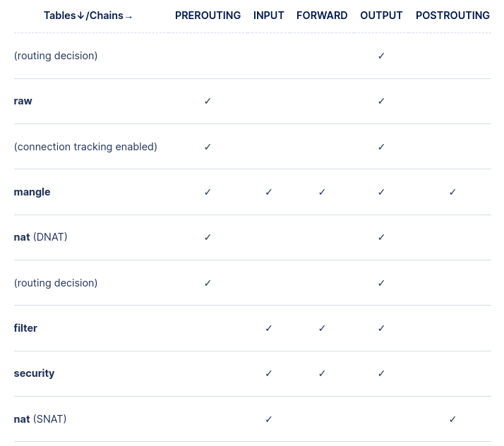Click routing decision row PREROUTING checkmark

point(208,283)
